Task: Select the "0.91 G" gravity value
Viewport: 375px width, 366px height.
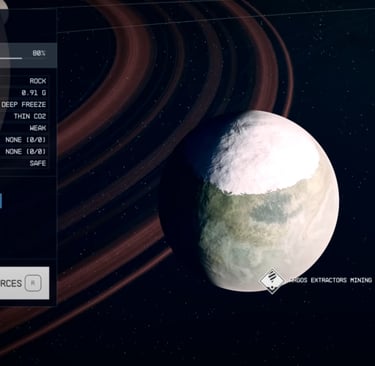Action: pyautogui.click(x=34, y=93)
